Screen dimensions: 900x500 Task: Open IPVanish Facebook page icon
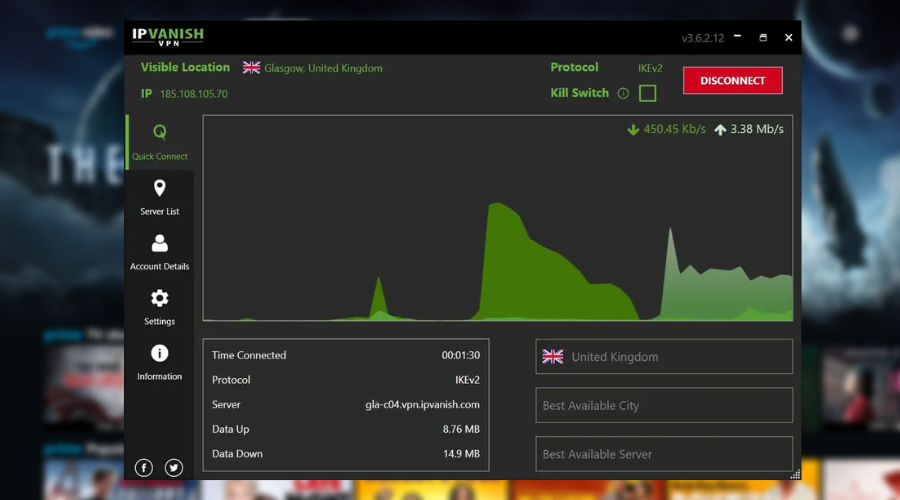click(143, 467)
